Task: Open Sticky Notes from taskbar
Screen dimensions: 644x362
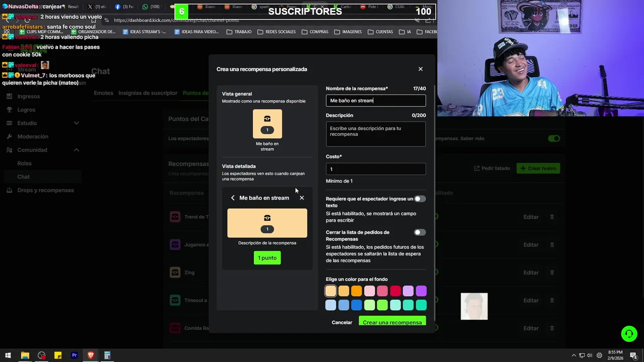Action: click(x=58, y=355)
